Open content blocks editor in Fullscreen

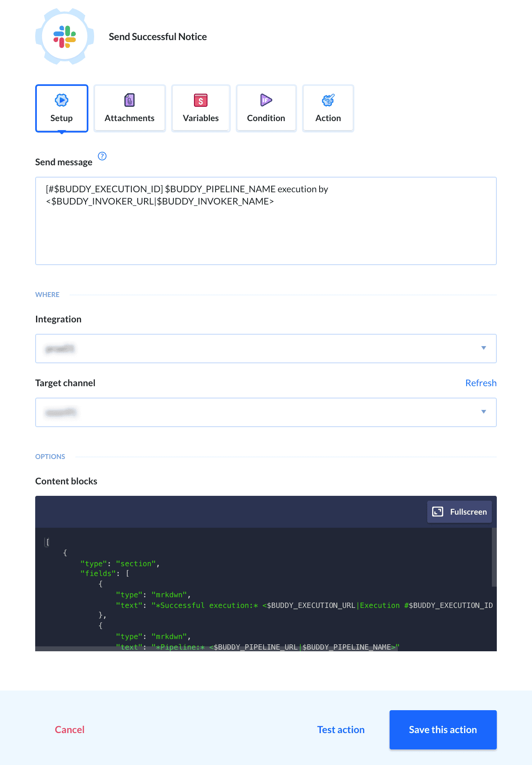pos(460,512)
